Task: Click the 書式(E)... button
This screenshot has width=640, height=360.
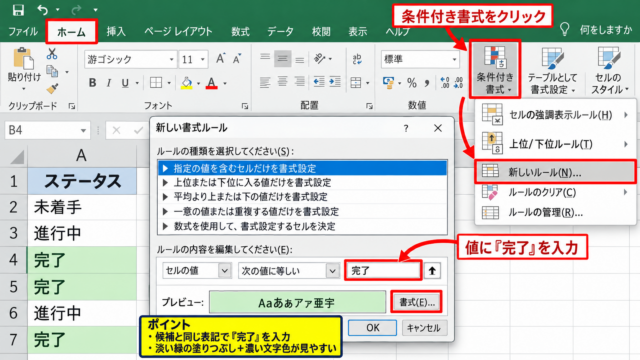Action: [x=416, y=302]
